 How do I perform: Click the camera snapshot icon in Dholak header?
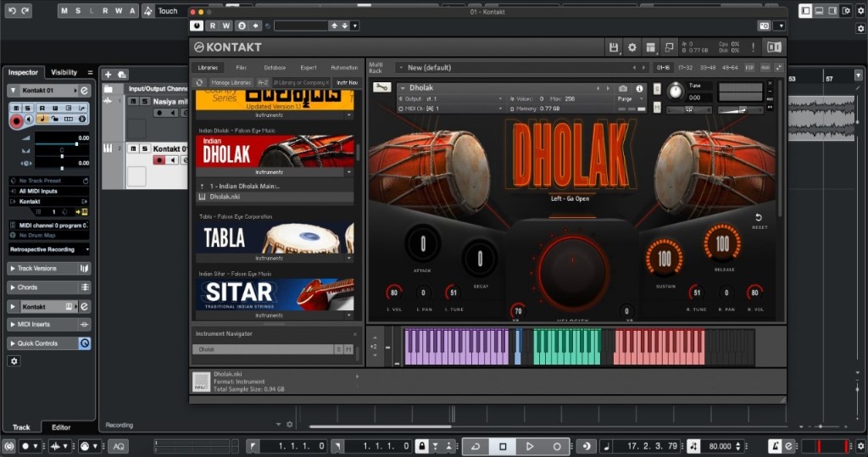coord(623,88)
